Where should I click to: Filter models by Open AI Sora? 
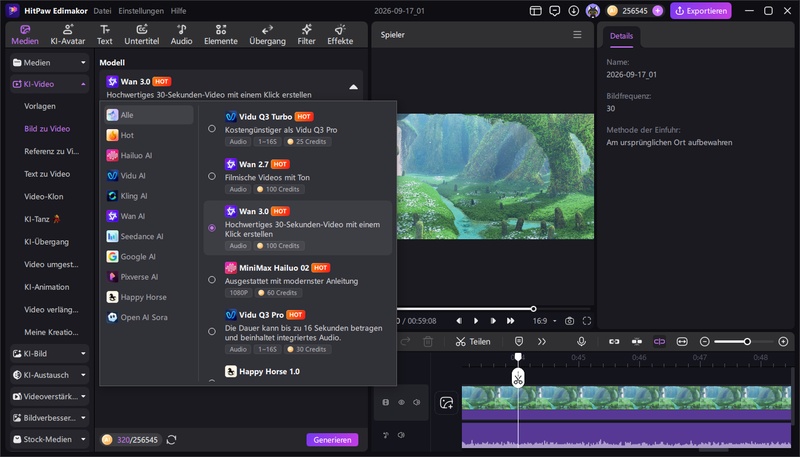click(x=149, y=317)
